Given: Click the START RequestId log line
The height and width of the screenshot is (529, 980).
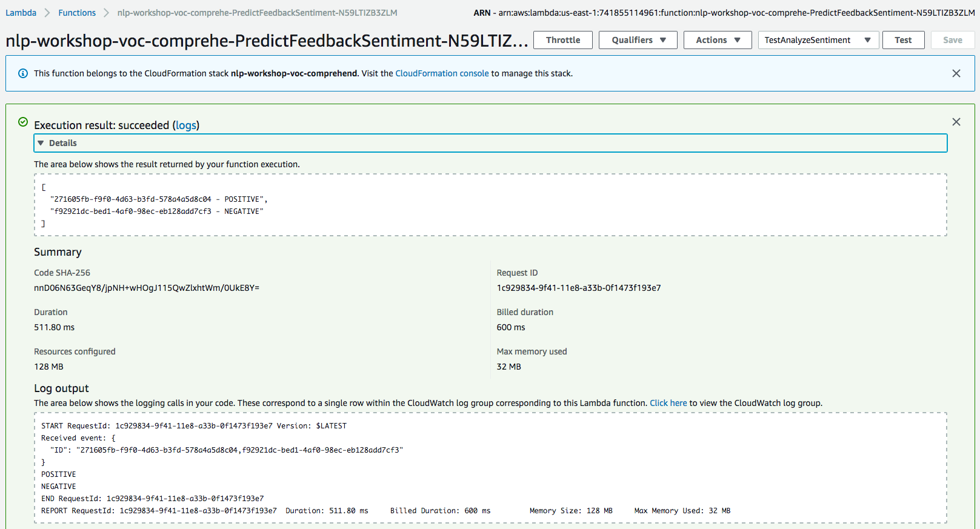Looking at the screenshot, I should pos(194,426).
